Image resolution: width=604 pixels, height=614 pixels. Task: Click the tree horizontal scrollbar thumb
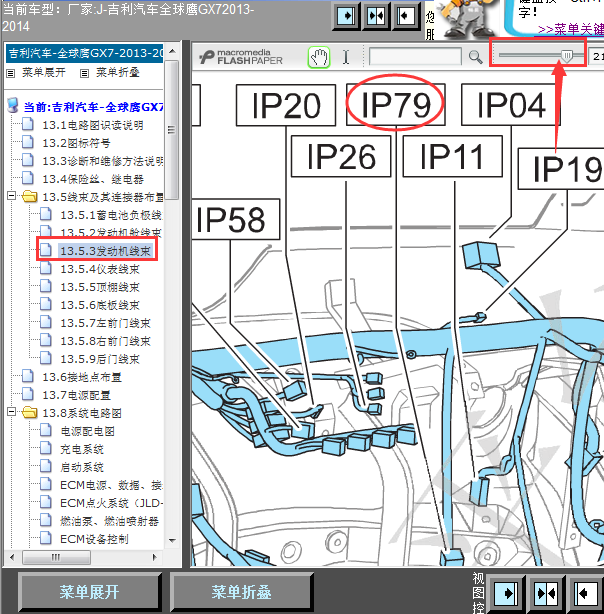pos(56,557)
